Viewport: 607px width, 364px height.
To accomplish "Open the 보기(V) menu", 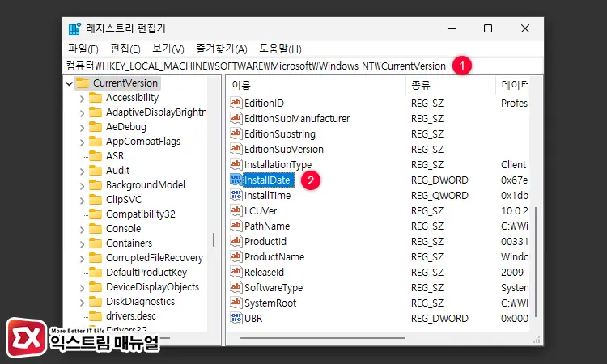I will 168,49.
